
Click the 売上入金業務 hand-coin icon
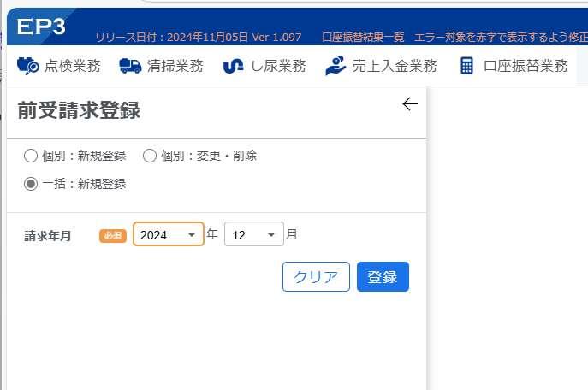point(336,66)
